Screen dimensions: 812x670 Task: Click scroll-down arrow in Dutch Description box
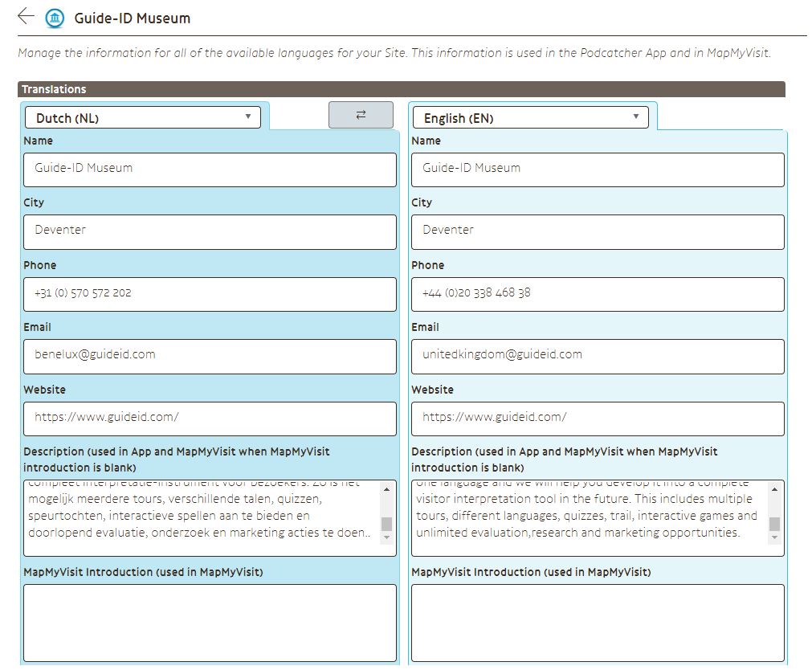[386, 537]
